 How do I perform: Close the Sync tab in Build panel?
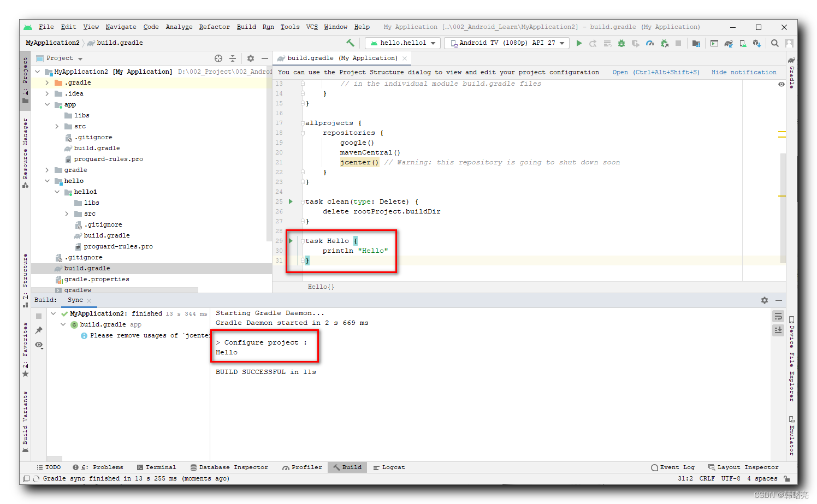click(x=89, y=301)
